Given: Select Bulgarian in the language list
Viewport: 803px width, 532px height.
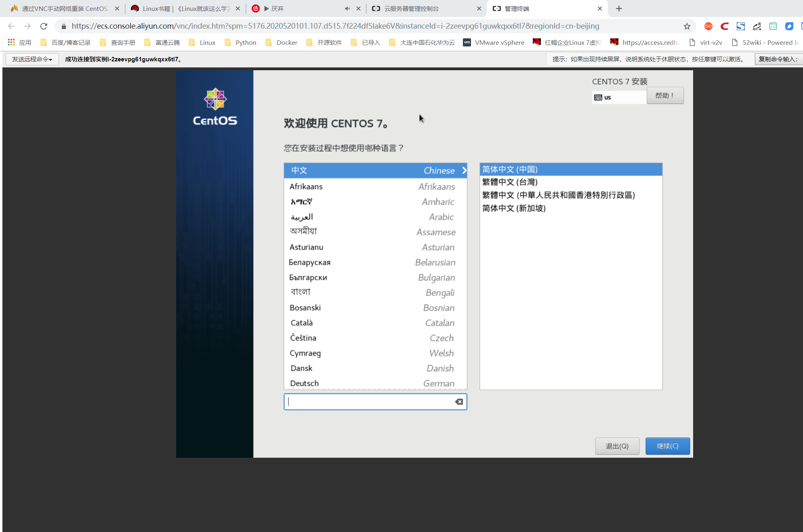Looking at the screenshot, I should [x=375, y=277].
